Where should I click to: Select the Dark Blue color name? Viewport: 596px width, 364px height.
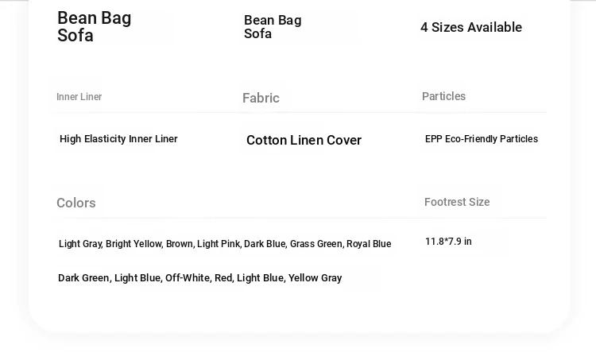pos(265,244)
